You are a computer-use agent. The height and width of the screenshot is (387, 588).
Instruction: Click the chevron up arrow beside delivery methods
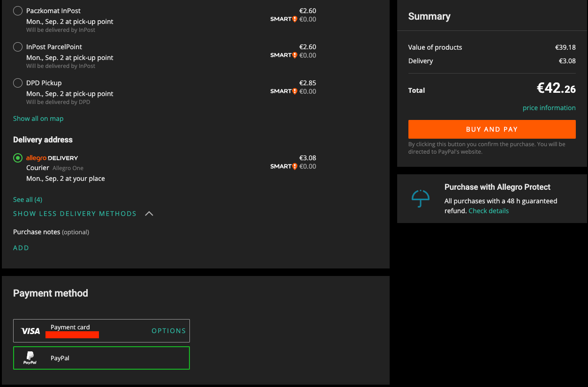click(149, 214)
